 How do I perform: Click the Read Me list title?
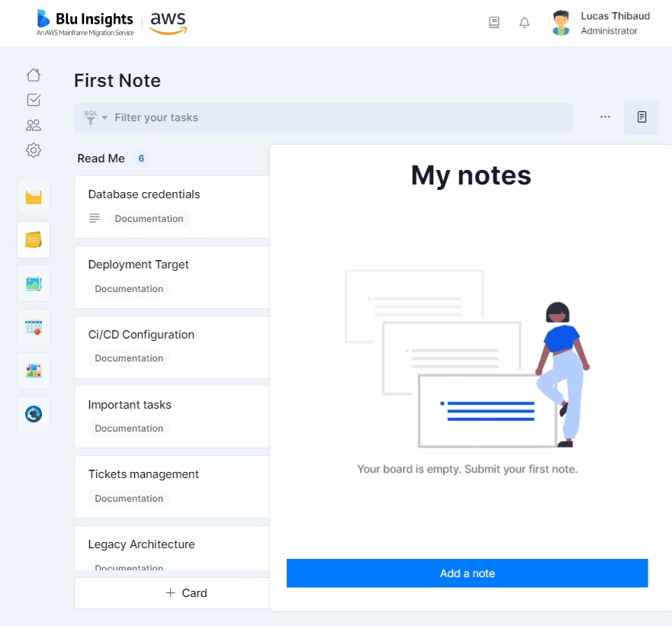click(x=101, y=159)
